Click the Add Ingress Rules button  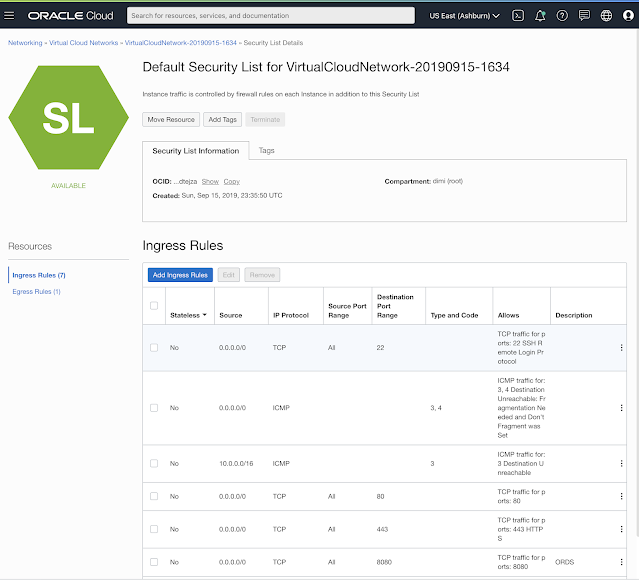coord(180,275)
